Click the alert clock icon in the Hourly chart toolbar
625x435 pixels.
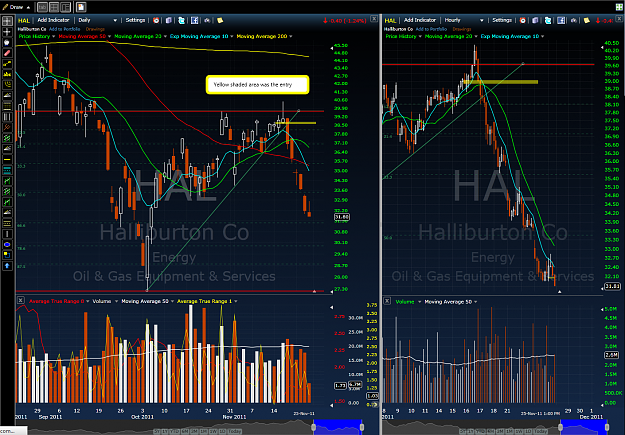[x=523, y=20]
